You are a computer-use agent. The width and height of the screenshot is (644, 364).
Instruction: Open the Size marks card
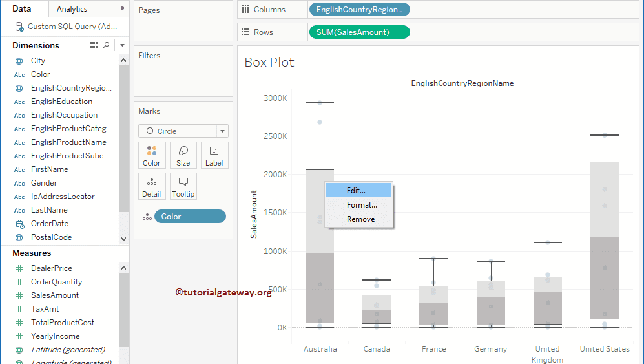pos(183,155)
